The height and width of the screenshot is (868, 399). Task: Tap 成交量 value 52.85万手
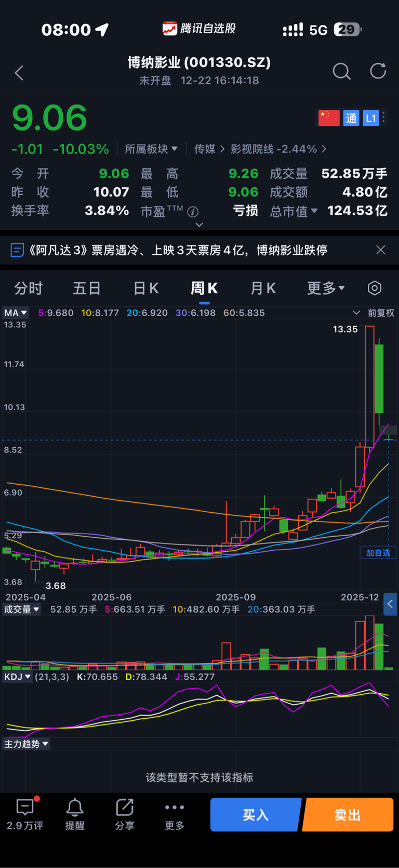coord(354,174)
